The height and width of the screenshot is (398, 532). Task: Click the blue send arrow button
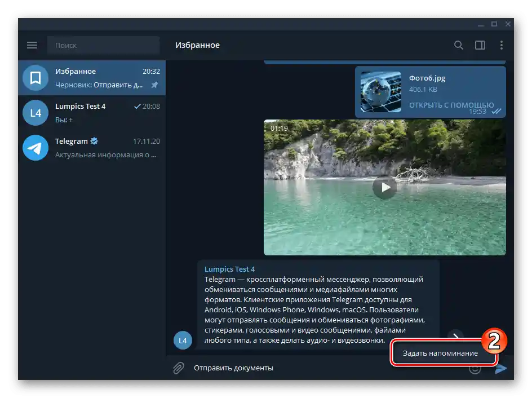501,369
